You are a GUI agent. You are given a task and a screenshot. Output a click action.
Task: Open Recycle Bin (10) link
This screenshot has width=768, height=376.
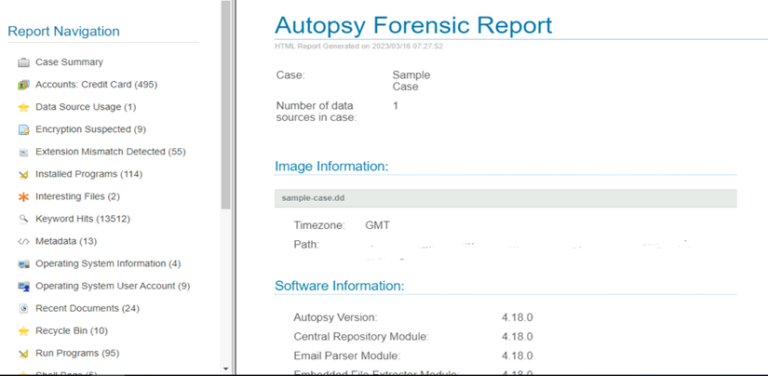[72, 331]
